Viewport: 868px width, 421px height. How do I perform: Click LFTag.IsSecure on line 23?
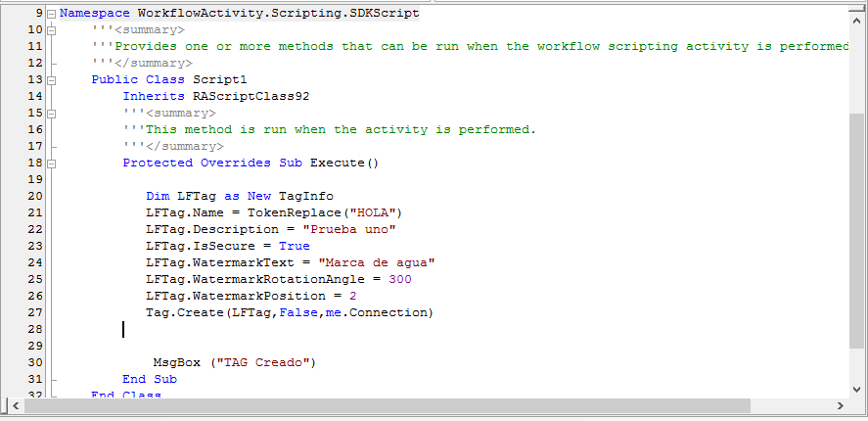[201, 246]
